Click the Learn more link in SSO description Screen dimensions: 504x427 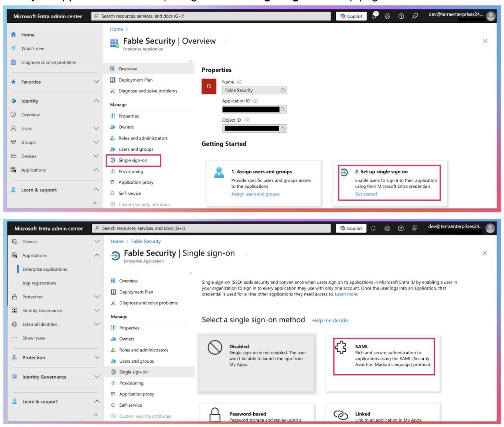coord(346,294)
